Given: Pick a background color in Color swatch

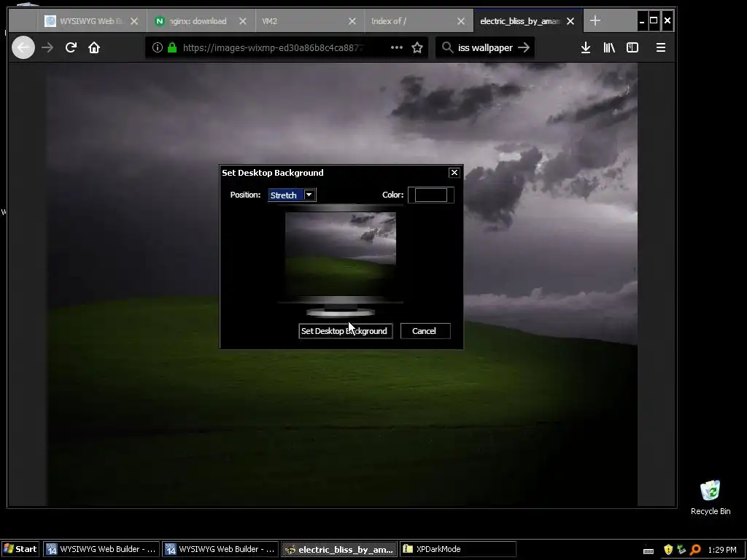Looking at the screenshot, I should tap(430, 195).
